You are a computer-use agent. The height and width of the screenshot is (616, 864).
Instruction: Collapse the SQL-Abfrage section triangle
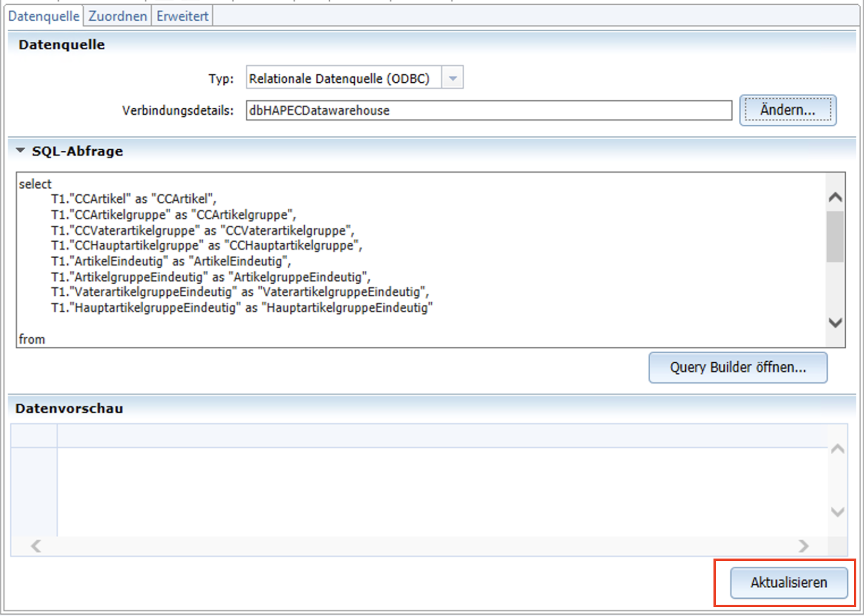point(21,151)
